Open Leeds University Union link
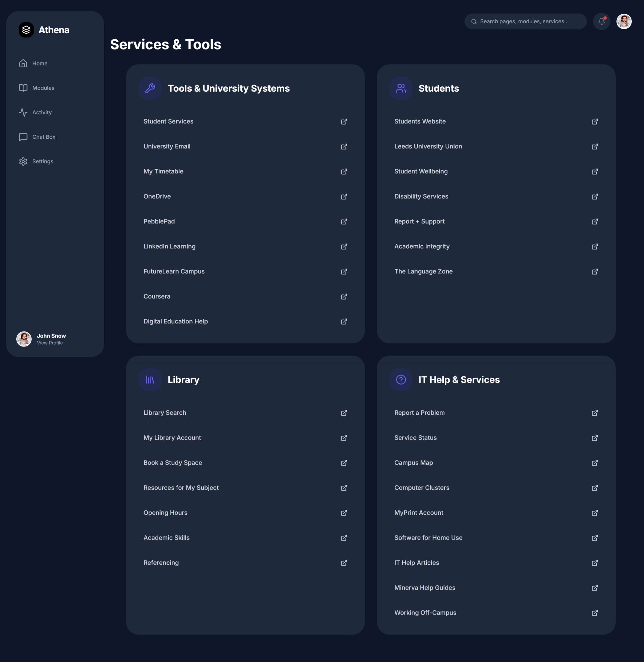Screen dimensions: 644x662 pyautogui.click(x=428, y=146)
